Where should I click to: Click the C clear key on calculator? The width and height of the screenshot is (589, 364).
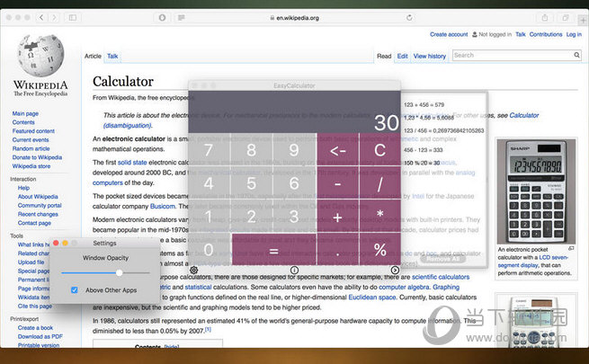tap(379, 150)
